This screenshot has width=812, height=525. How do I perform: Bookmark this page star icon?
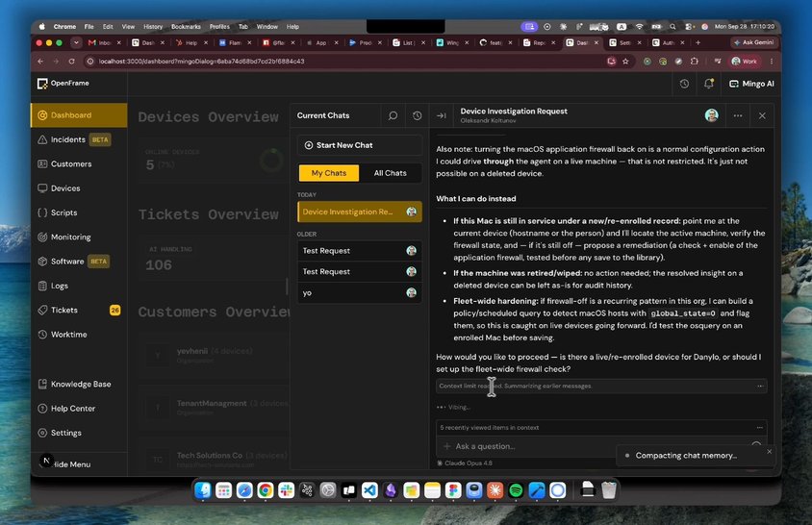(625, 62)
